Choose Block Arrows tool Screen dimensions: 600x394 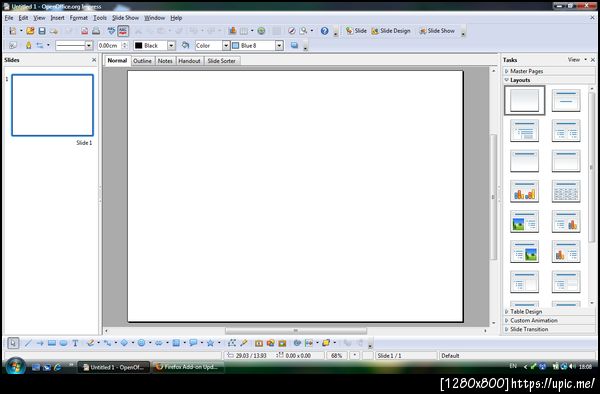point(158,343)
